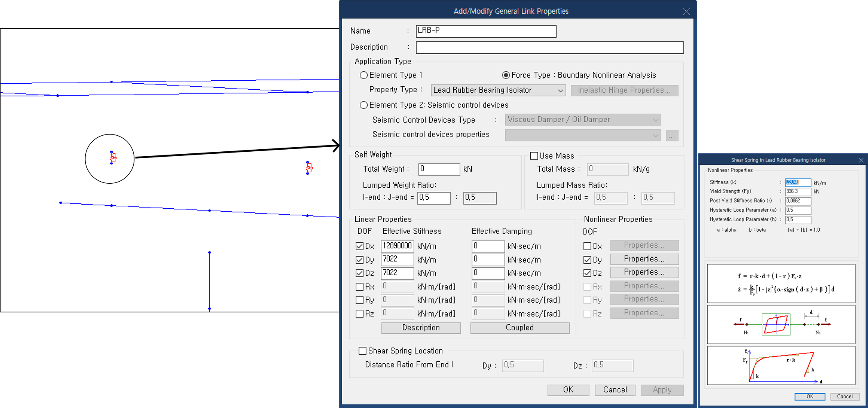Click the Total Weight input field

(x=439, y=169)
